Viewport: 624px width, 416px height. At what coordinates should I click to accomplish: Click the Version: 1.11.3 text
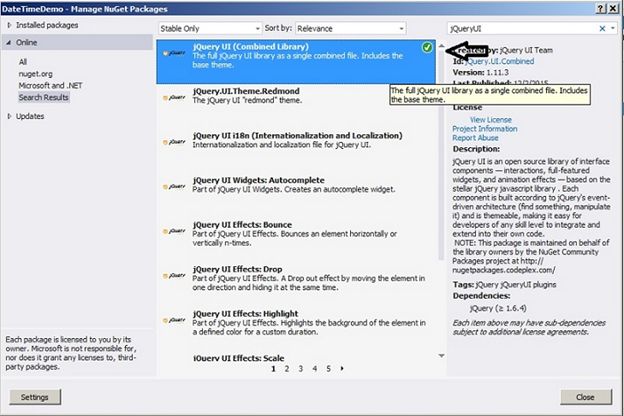[481, 72]
